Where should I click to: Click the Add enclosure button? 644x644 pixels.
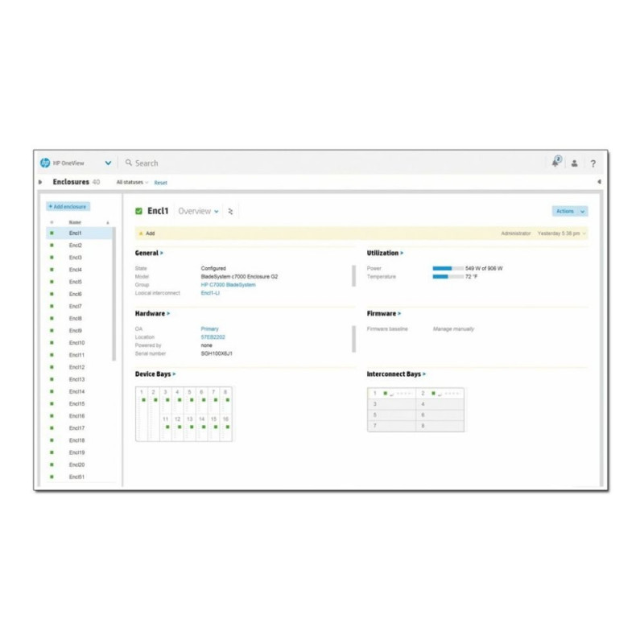tap(68, 207)
